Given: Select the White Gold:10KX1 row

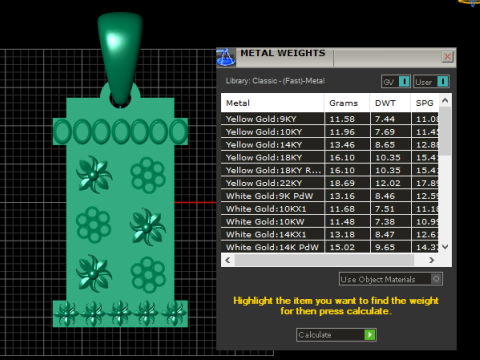Looking at the screenshot, I should [330, 209].
